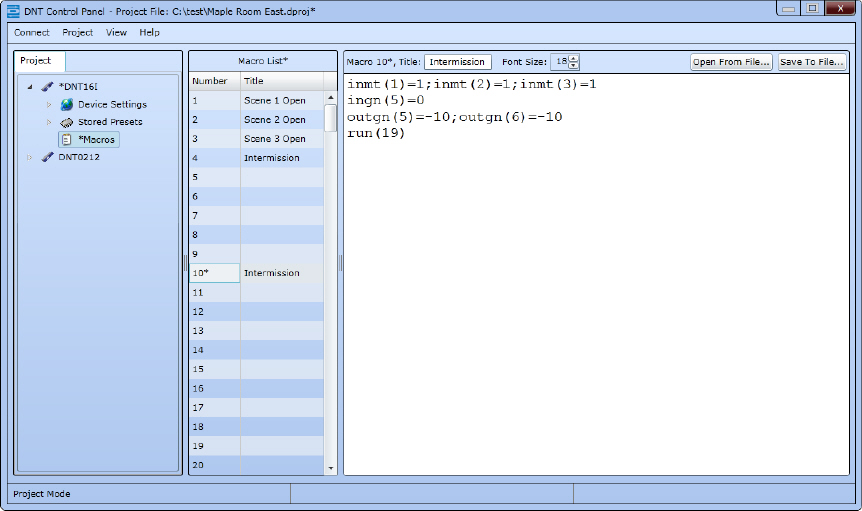The image size is (862, 511).
Task: Open the Project menu
Action: [78, 32]
